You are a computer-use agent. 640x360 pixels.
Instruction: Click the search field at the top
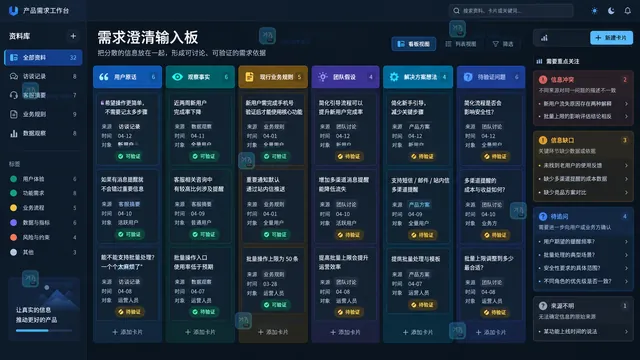pyautogui.click(x=511, y=11)
